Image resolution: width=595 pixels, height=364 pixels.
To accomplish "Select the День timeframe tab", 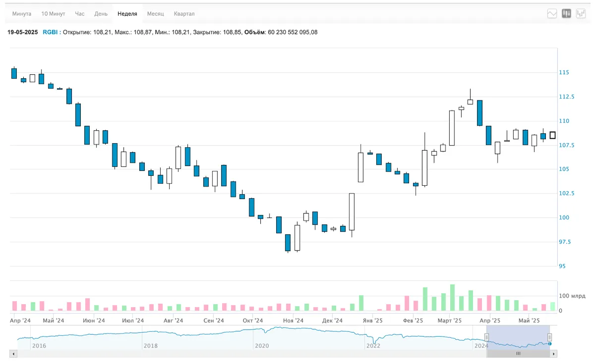I will [x=101, y=14].
